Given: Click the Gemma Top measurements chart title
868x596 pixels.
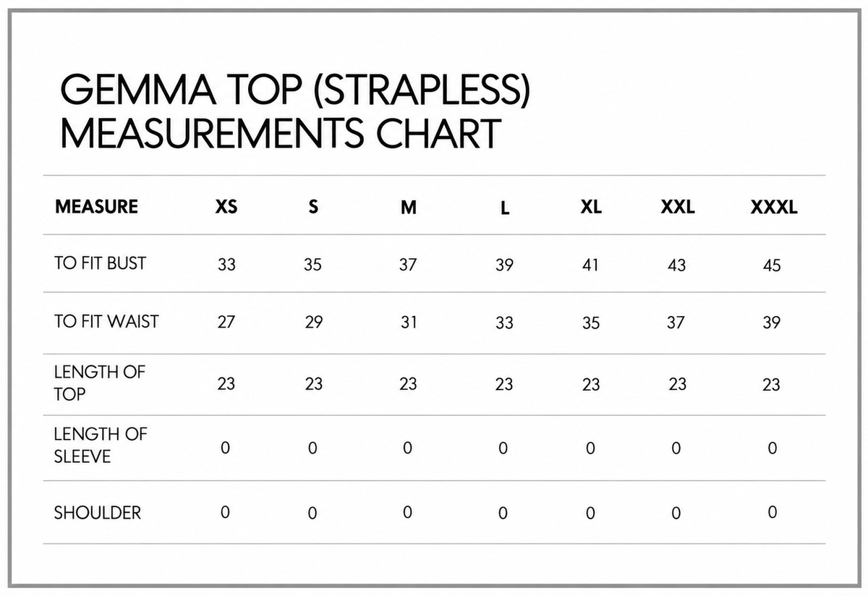Looking at the screenshot, I should pos(295,111).
